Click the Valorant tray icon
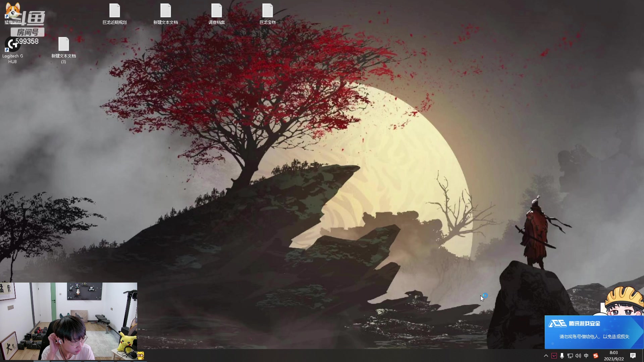This screenshot has height=362, width=644. pyautogui.click(x=554, y=356)
